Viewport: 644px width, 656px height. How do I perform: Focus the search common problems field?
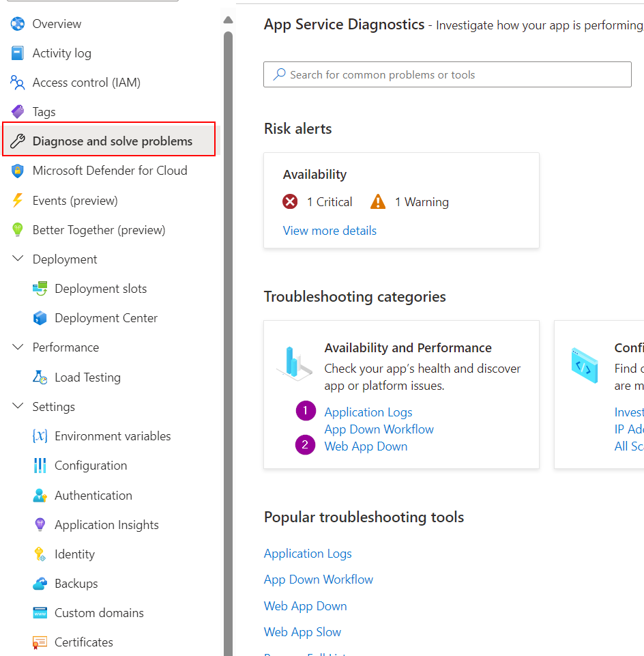[x=447, y=74]
